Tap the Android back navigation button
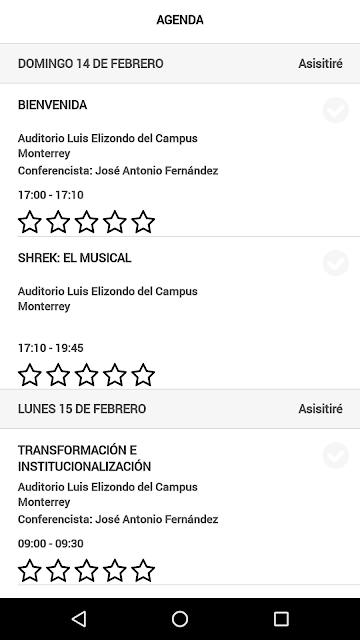 pos(79,619)
